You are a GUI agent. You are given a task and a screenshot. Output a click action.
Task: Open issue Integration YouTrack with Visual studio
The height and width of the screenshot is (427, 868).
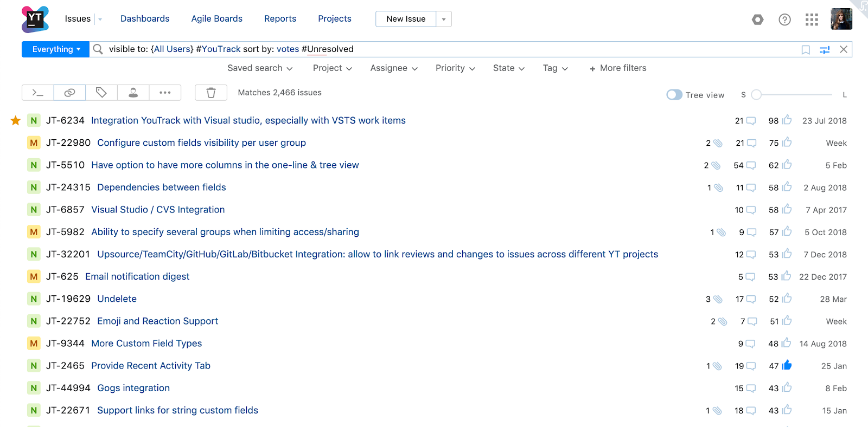coord(248,120)
